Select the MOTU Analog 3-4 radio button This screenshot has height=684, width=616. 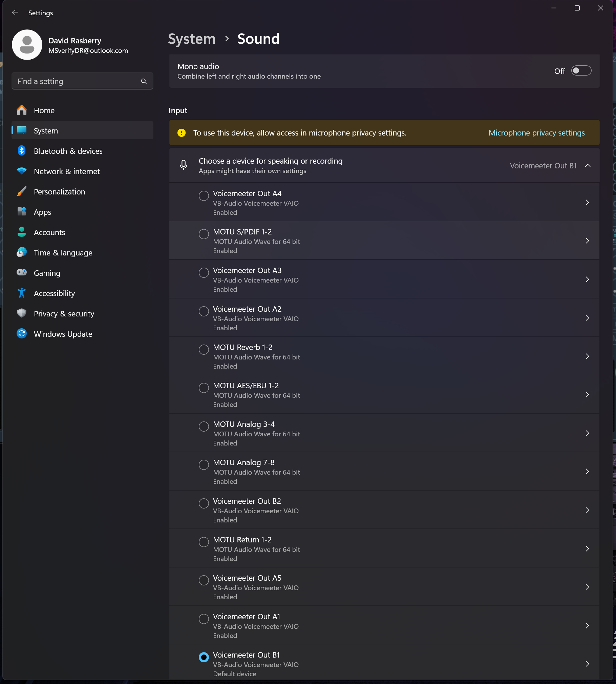pyautogui.click(x=204, y=426)
